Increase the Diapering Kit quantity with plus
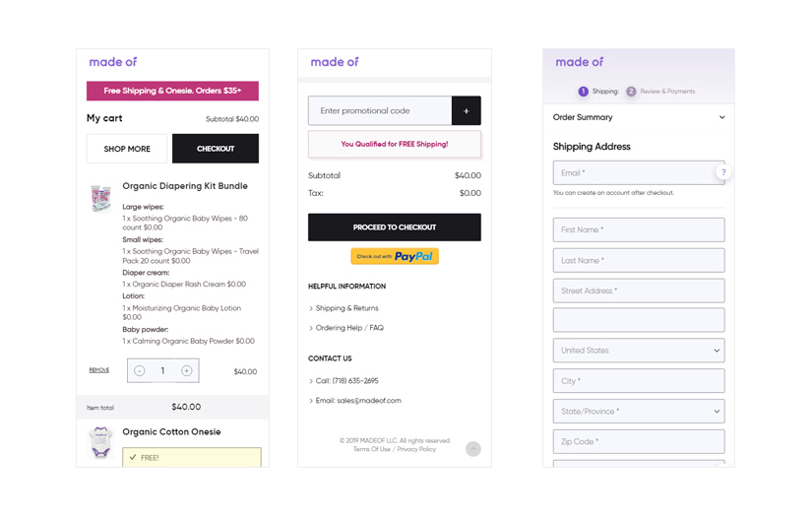Viewport: 812px width, 517px height. click(186, 371)
